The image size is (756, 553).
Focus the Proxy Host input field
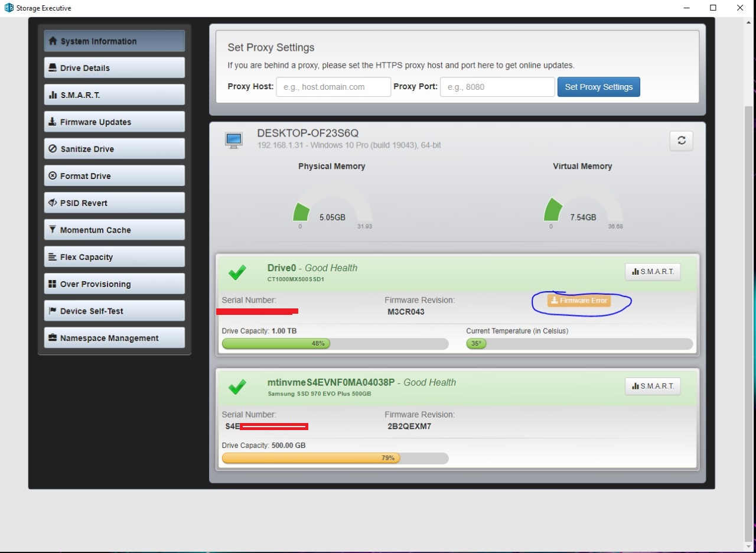[334, 87]
